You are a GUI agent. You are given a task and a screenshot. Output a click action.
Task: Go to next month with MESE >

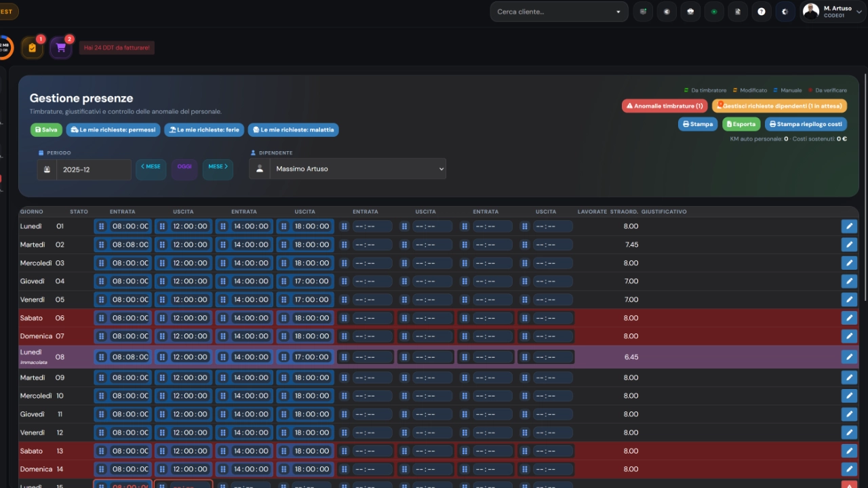click(x=218, y=169)
